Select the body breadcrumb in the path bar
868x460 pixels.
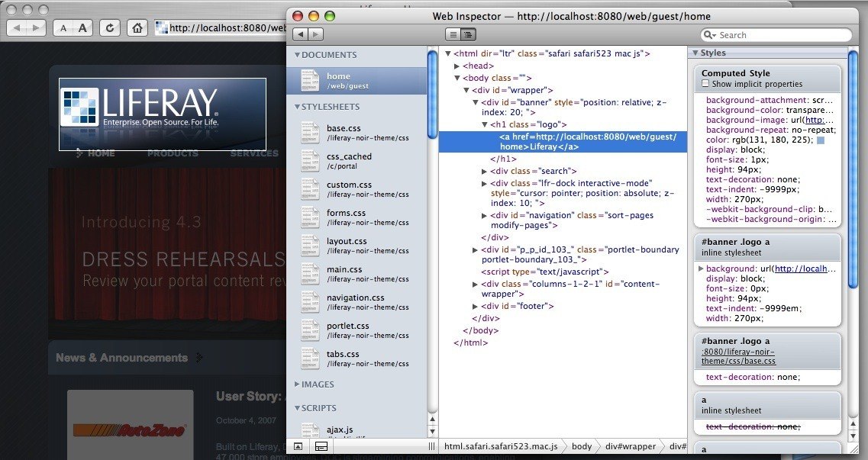pos(581,446)
